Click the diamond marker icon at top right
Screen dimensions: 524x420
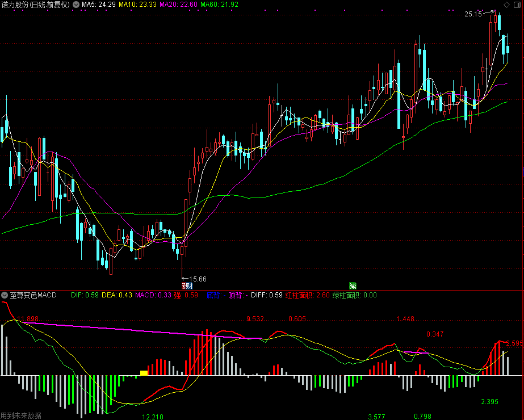(506, 5)
